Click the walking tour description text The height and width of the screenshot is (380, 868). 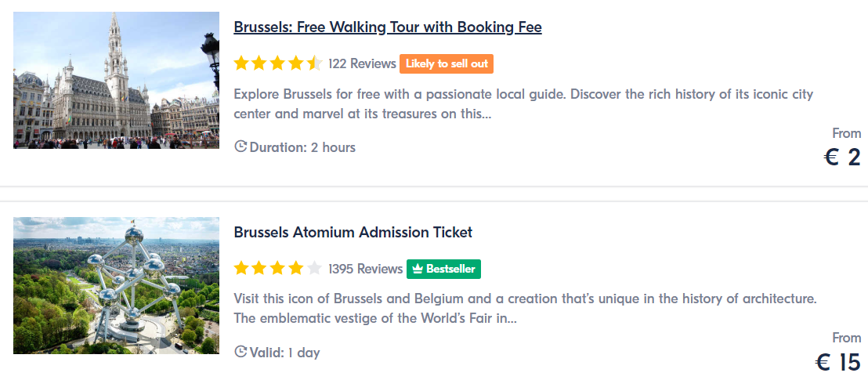click(x=523, y=104)
